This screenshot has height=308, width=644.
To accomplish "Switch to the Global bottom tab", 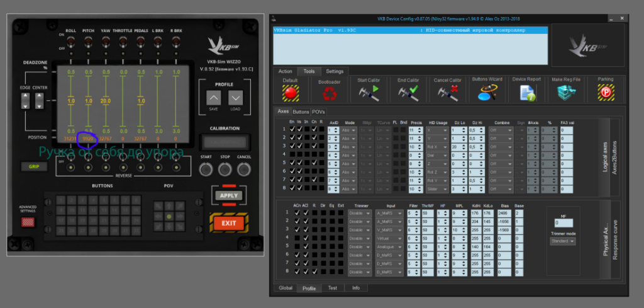I will (286, 288).
